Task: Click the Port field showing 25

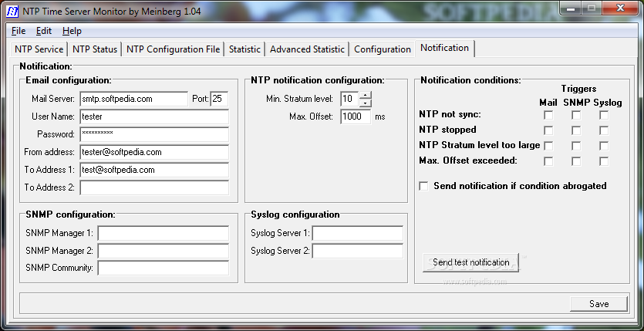Action: coord(219,99)
